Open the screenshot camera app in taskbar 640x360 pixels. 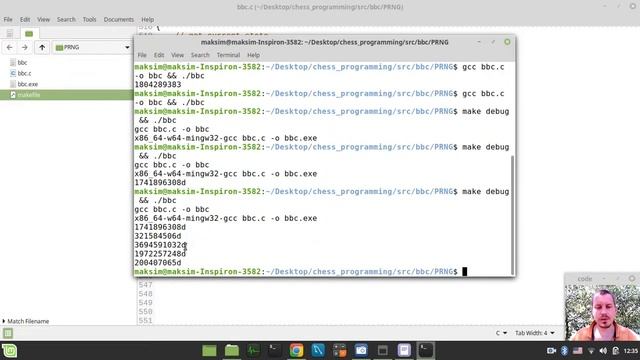[361, 351]
